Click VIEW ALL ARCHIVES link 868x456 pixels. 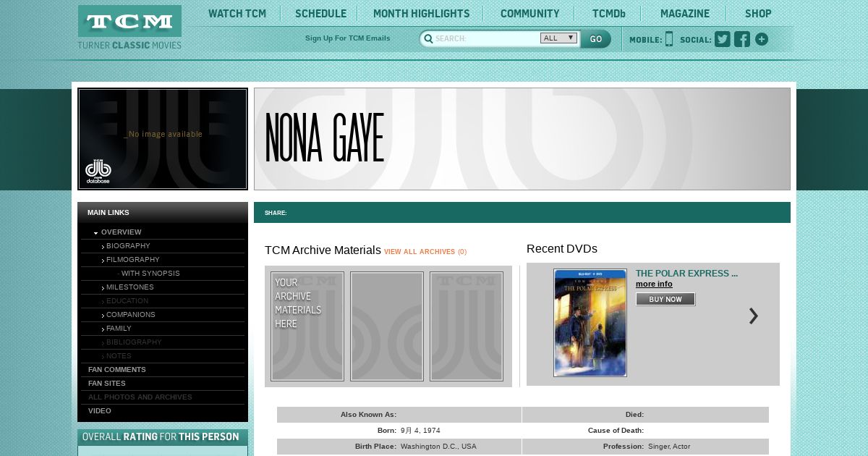pos(425,252)
